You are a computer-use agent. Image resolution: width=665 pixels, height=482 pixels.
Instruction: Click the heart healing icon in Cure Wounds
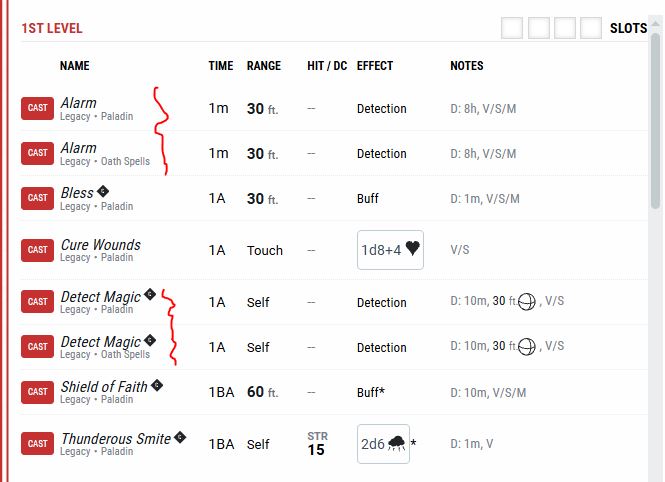click(412, 248)
